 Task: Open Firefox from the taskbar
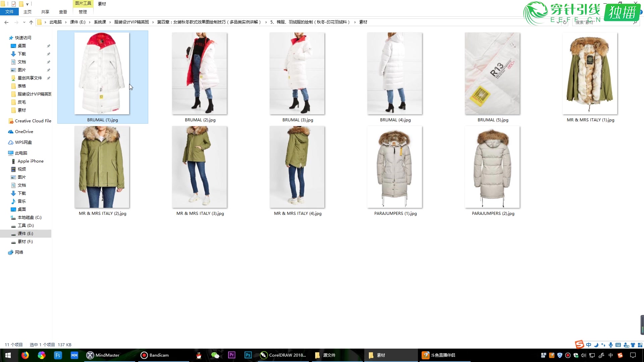(x=25, y=355)
